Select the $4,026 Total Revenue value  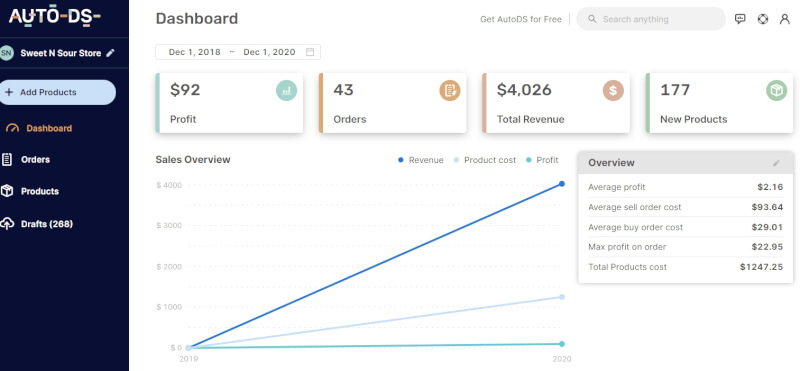[x=524, y=90]
